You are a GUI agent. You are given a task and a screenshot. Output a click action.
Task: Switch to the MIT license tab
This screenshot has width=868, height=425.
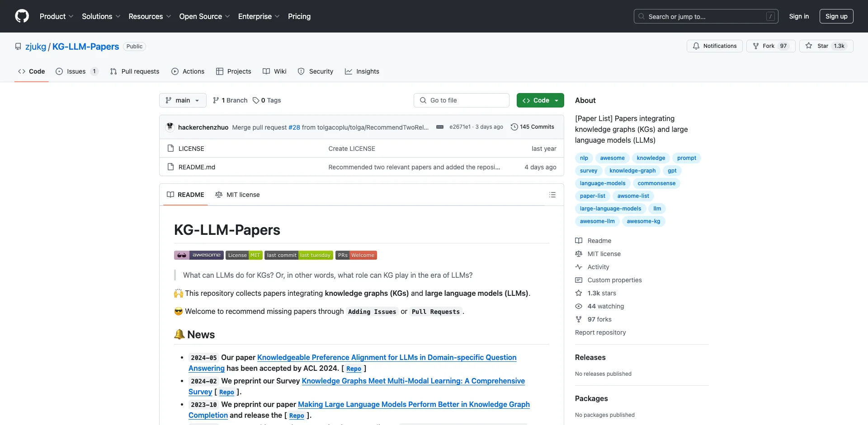click(x=237, y=195)
